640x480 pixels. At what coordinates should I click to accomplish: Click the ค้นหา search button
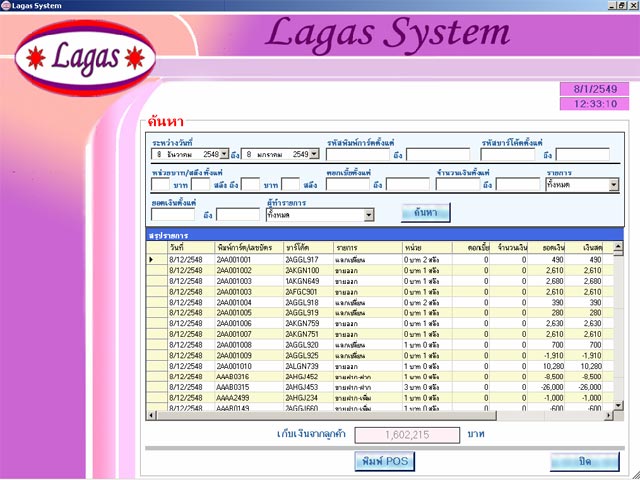pyautogui.click(x=426, y=213)
